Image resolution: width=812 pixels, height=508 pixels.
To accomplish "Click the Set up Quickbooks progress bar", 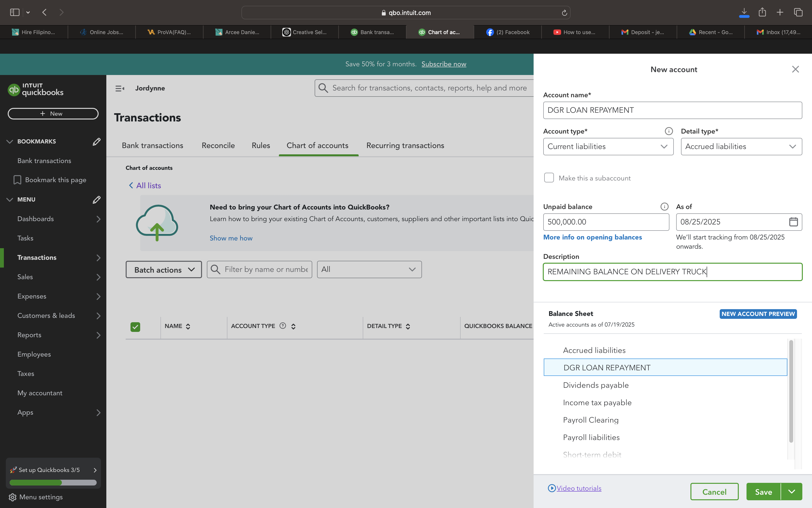I will [x=53, y=482].
